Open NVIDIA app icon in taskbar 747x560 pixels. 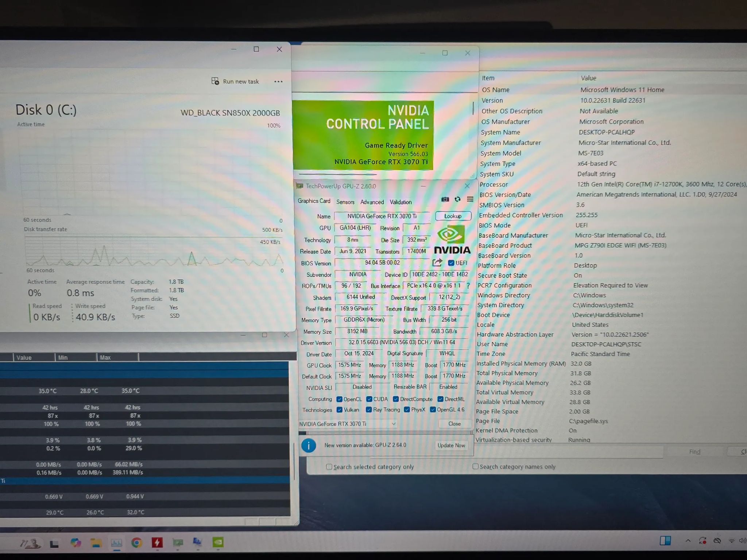(x=218, y=542)
